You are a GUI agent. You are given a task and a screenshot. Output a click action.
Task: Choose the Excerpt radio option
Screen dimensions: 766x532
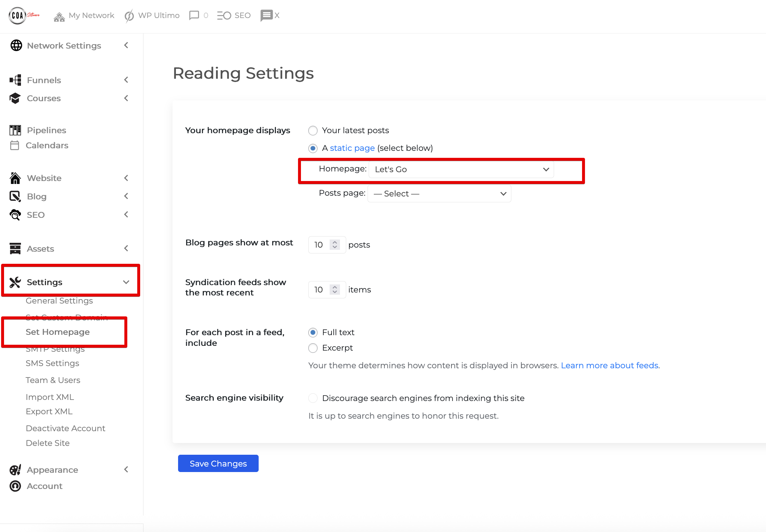coord(313,348)
